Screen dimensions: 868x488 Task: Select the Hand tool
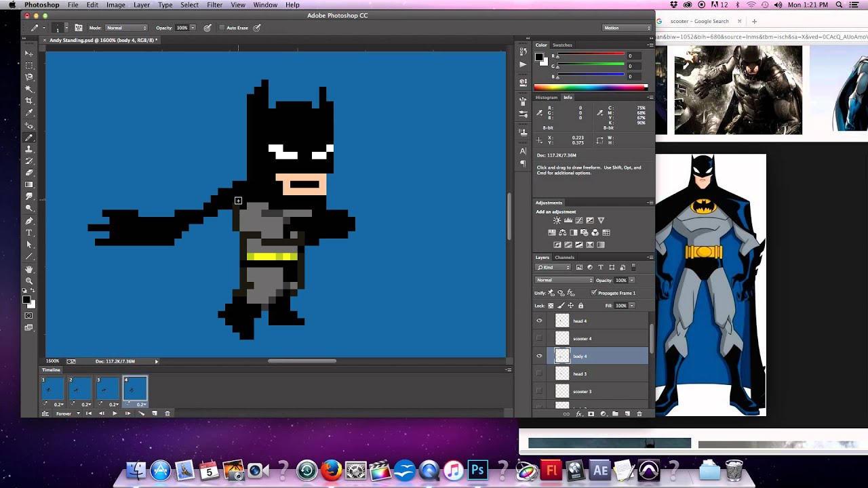point(29,269)
